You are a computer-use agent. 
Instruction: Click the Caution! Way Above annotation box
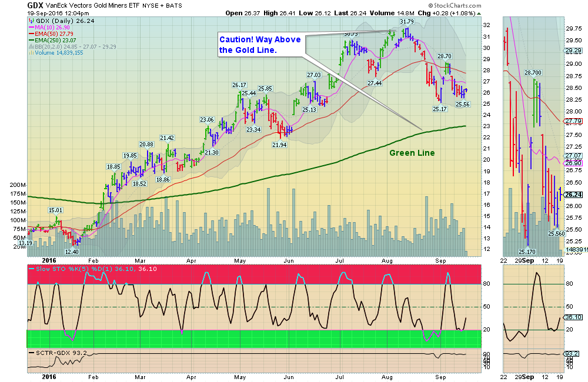coord(262,45)
